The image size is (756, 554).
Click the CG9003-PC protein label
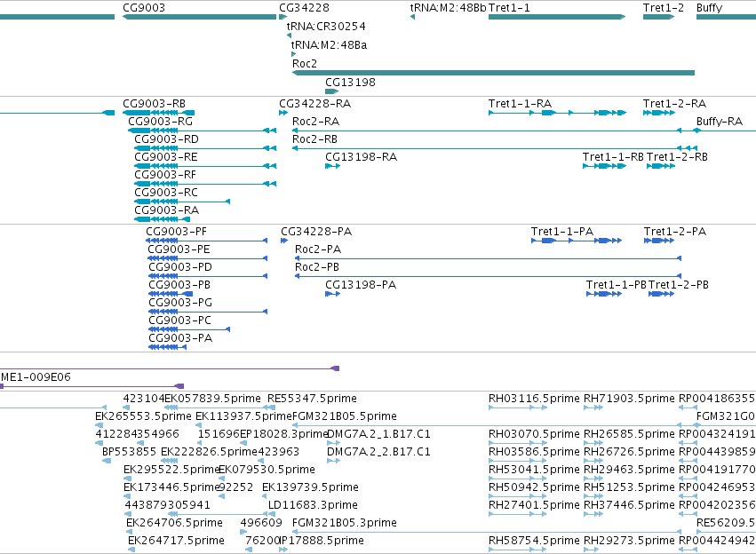179,321
